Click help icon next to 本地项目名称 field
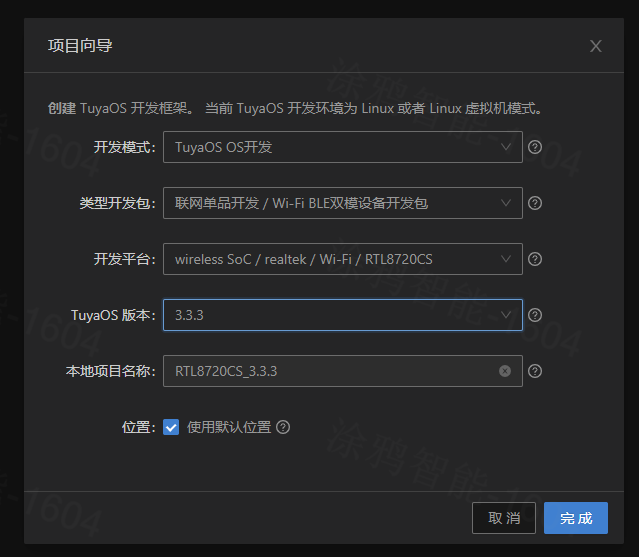Viewport: 639px width, 557px height. [x=535, y=371]
